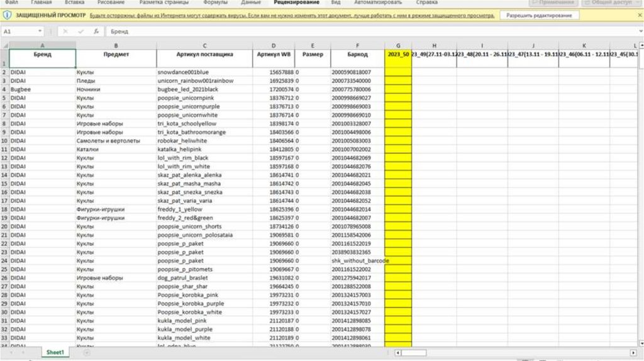Click the previous sheet navigation arrow

11,352
